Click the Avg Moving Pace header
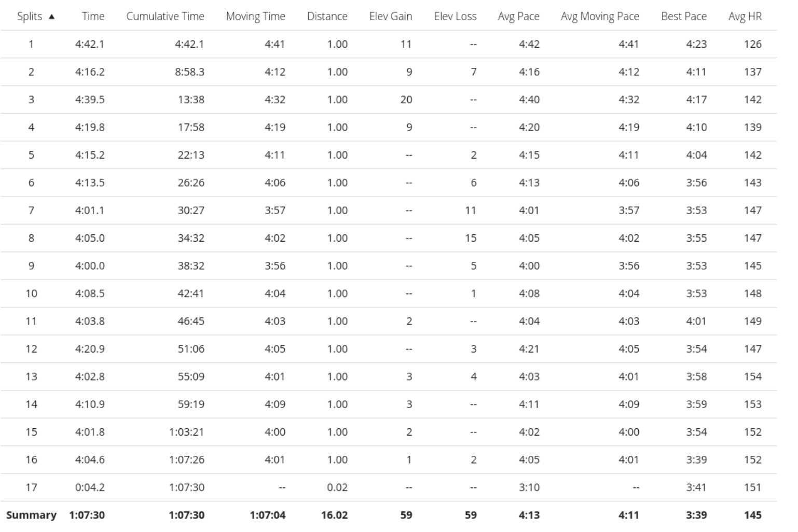798x532 pixels. tap(600, 16)
